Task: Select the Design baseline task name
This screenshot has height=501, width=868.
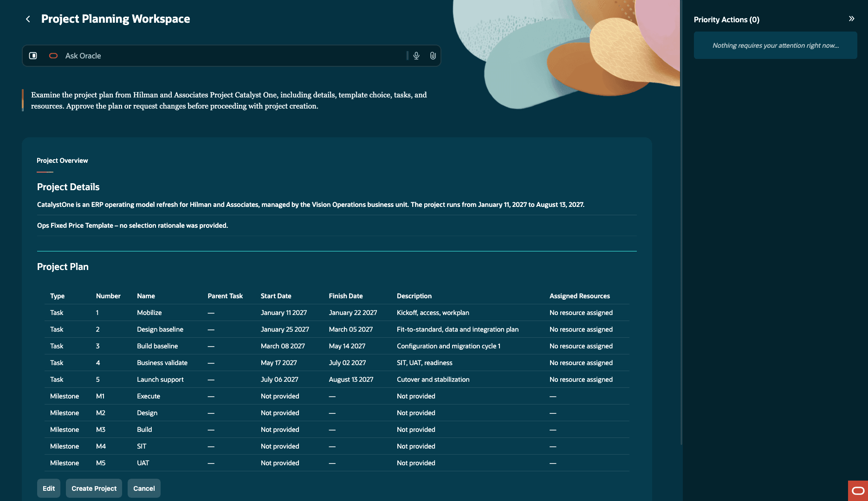Action: click(x=160, y=329)
